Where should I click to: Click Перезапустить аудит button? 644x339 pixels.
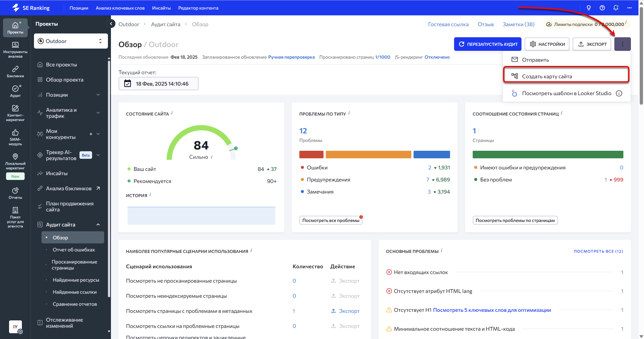pyautogui.click(x=488, y=44)
